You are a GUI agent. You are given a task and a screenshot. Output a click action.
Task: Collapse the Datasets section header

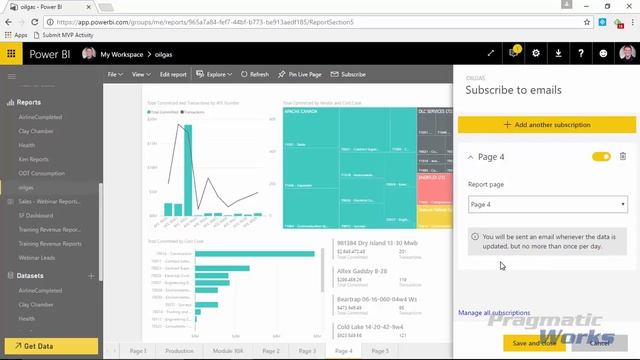point(30,276)
